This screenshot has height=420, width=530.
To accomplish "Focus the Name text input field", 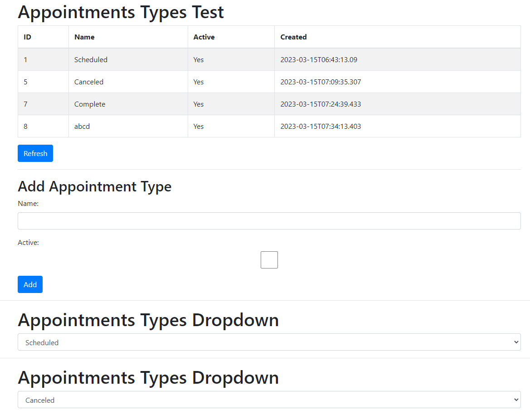I will (x=269, y=221).
